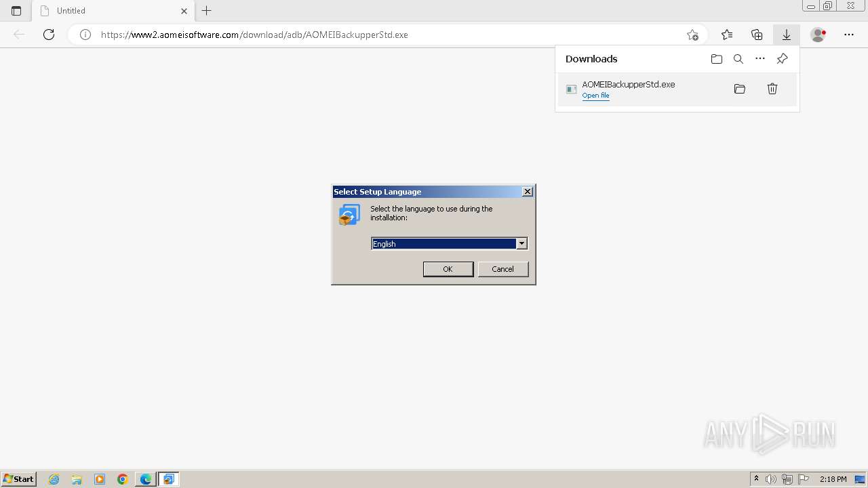Open the downloads folder icon
This screenshot has width=868, height=488.
pos(716,59)
